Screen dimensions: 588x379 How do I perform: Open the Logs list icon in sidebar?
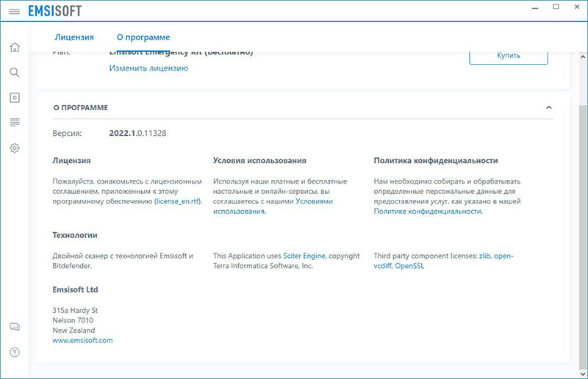coord(14,122)
